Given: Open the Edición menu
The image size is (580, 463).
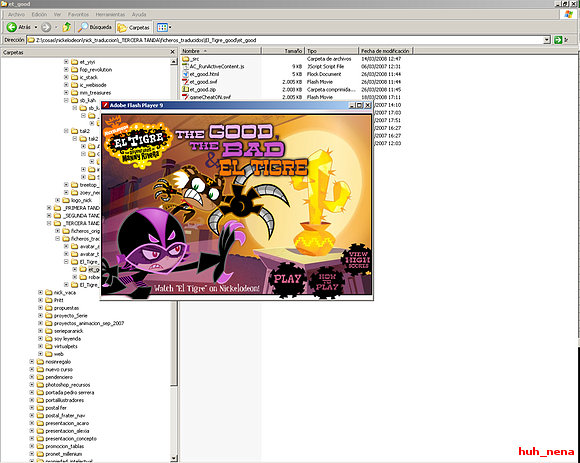Looking at the screenshot, I should point(39,14).
